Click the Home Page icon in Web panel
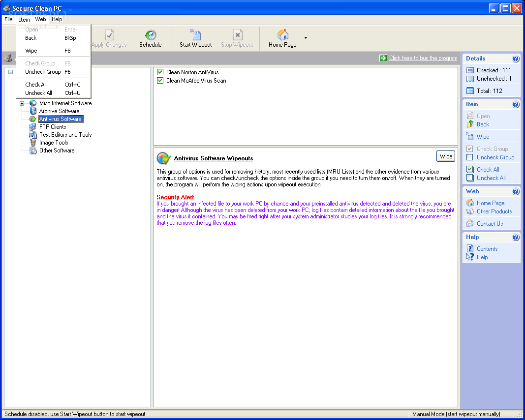Image resolution: width=525 pixels, height=420 pixels. pos(470,203)
